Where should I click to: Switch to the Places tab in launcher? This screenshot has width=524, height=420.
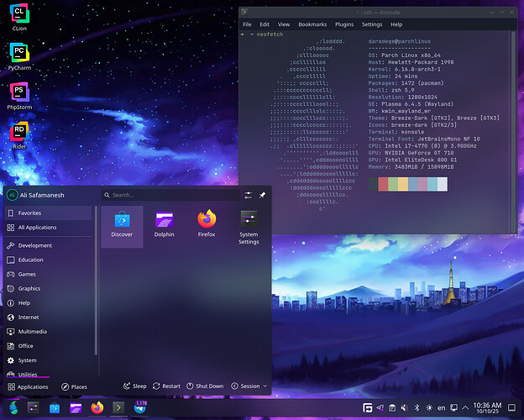(74, 386)
